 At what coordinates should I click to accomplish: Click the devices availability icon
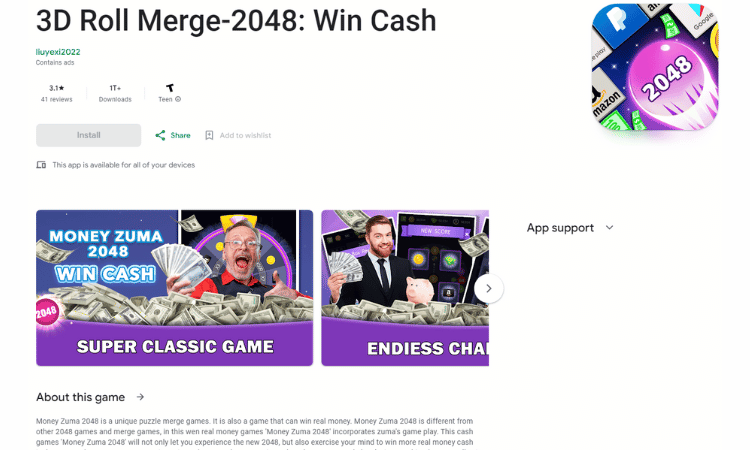click(42, 165)
